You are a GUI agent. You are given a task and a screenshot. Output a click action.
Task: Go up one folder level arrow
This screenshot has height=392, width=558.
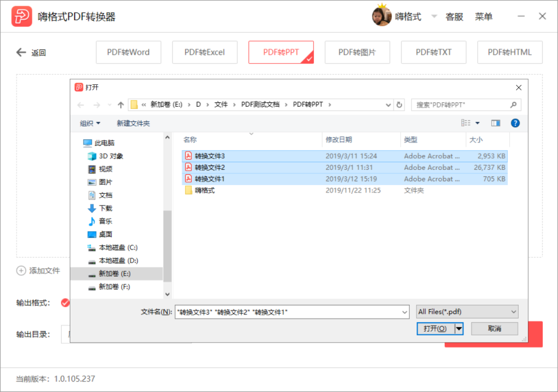[120, 105]
